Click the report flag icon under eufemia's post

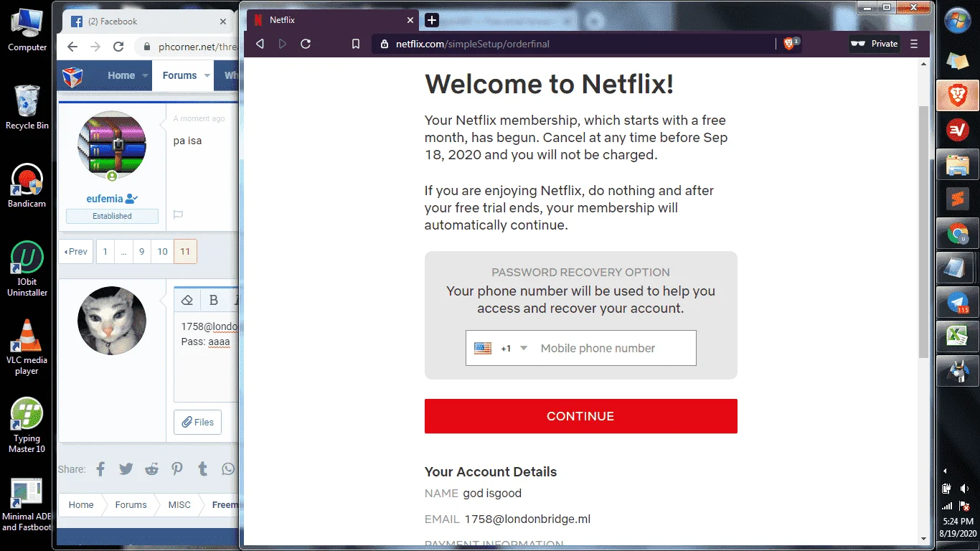[x=178, y=215]
